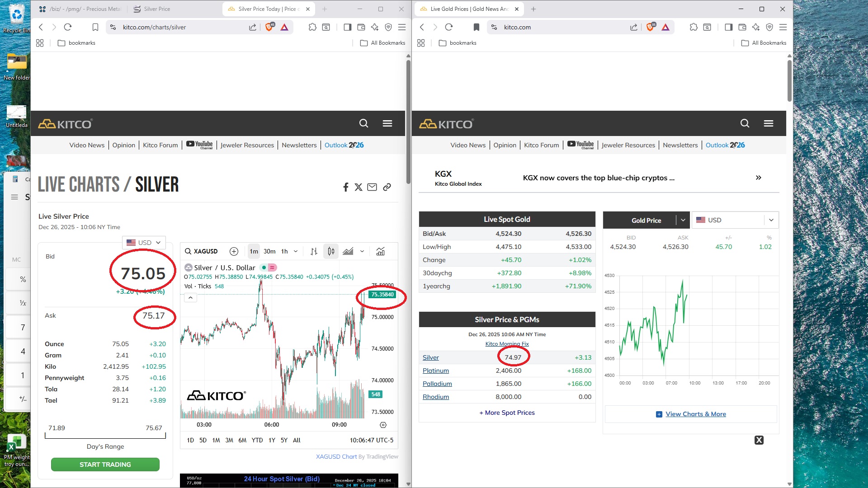Expand the Gold Price metal selector
The height and width of the screenshot is (488, 868).
(683, 220)
